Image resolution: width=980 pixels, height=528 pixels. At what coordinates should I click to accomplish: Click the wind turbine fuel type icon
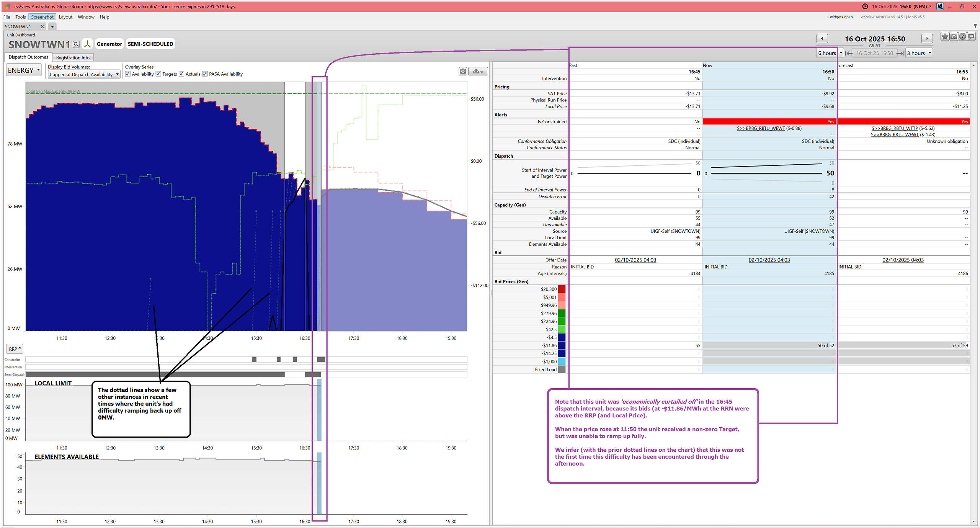(87, 44)
